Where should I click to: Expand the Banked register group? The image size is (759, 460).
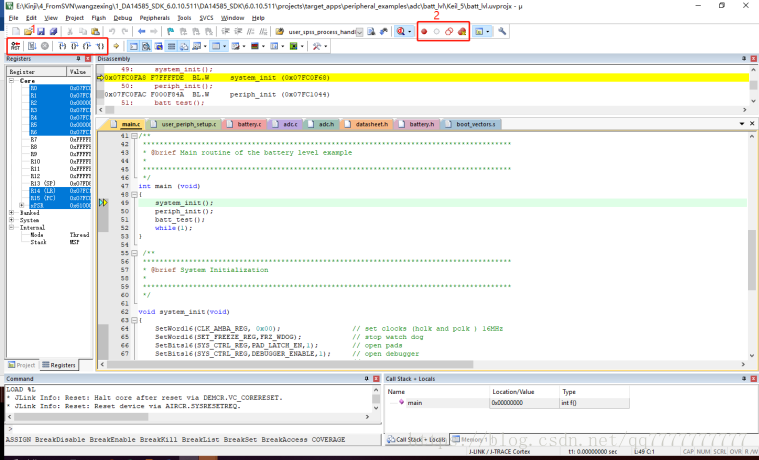12,213
